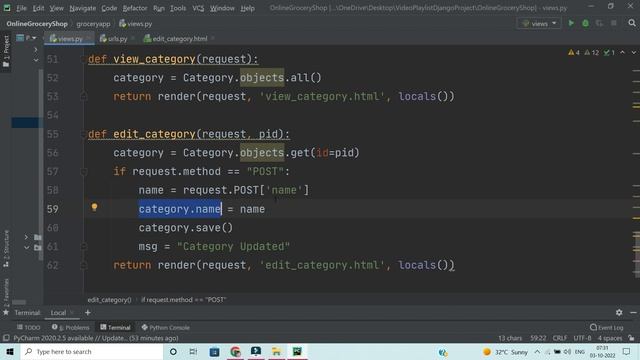Open the Run menu
Image resolution: width=640 pixels, height=360 pixels.
pos(159,8)
